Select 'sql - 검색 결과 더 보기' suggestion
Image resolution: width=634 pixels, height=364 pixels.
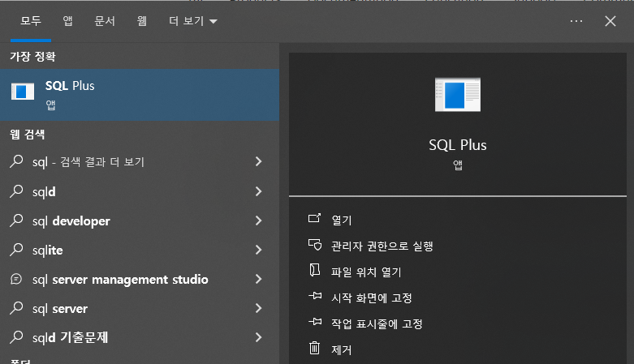click(x=140, y=161)
